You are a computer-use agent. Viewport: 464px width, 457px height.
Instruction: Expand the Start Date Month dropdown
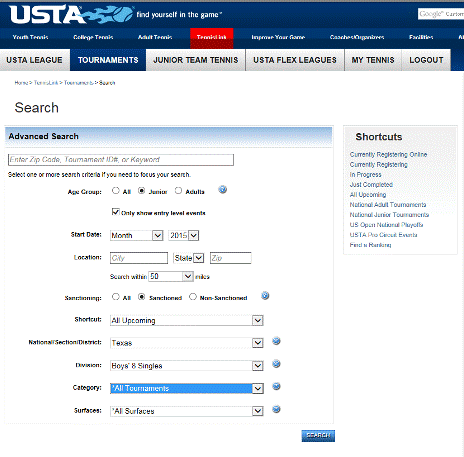137,235
